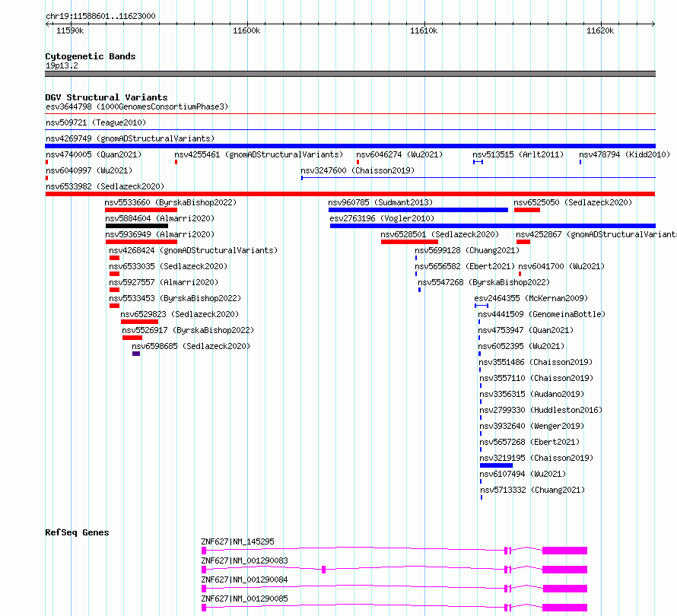Open variant nsv4441509 (GenomeinaBottle)

(542, 314)
